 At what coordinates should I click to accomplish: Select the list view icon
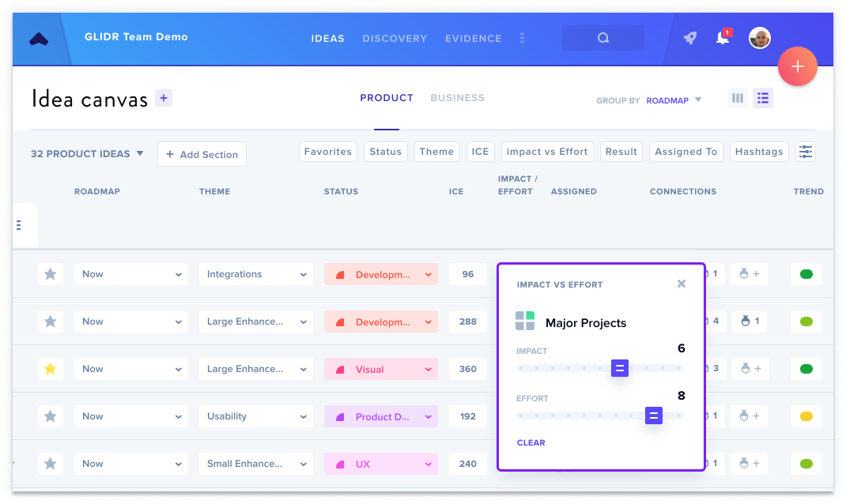click(x=763, y=98)
